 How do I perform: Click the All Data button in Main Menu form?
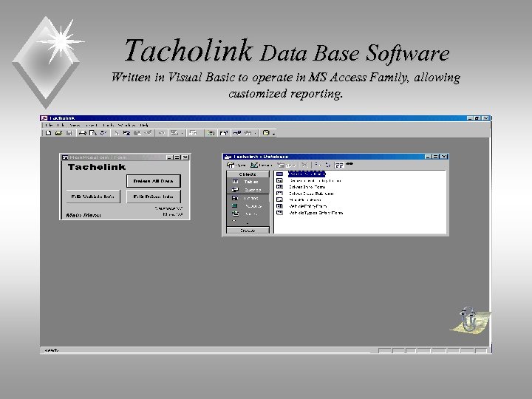(x=154, y=181)
